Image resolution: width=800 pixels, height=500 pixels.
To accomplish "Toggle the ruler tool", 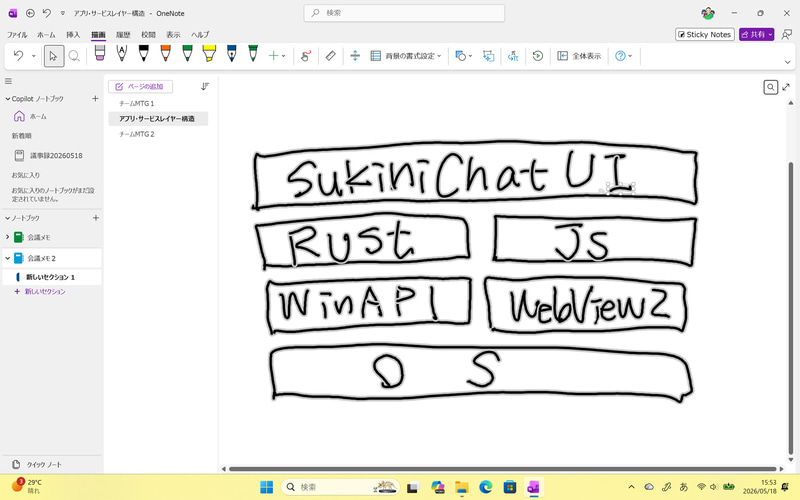I will (331, 56).
